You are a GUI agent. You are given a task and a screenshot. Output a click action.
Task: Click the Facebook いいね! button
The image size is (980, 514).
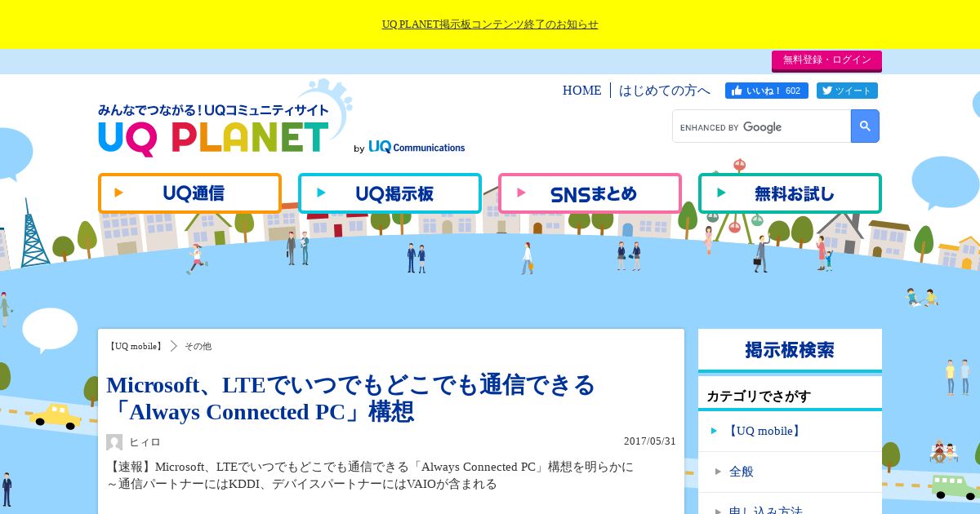[x=766, y=91]
